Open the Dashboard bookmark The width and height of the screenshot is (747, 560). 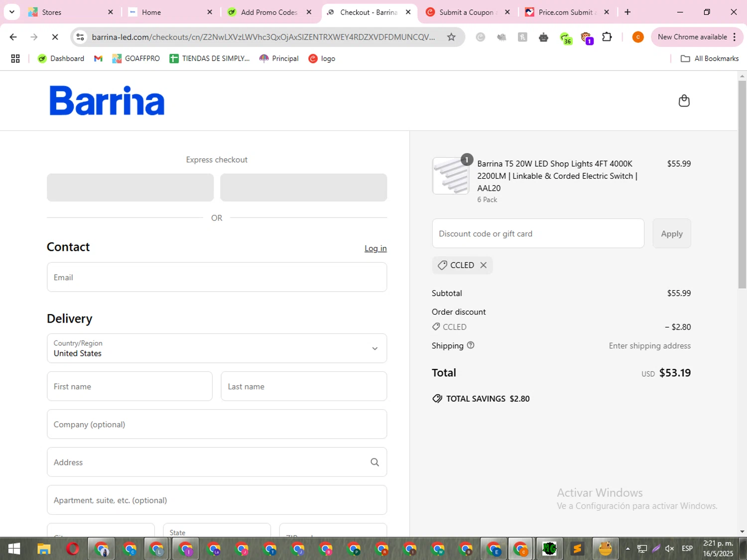61,59
